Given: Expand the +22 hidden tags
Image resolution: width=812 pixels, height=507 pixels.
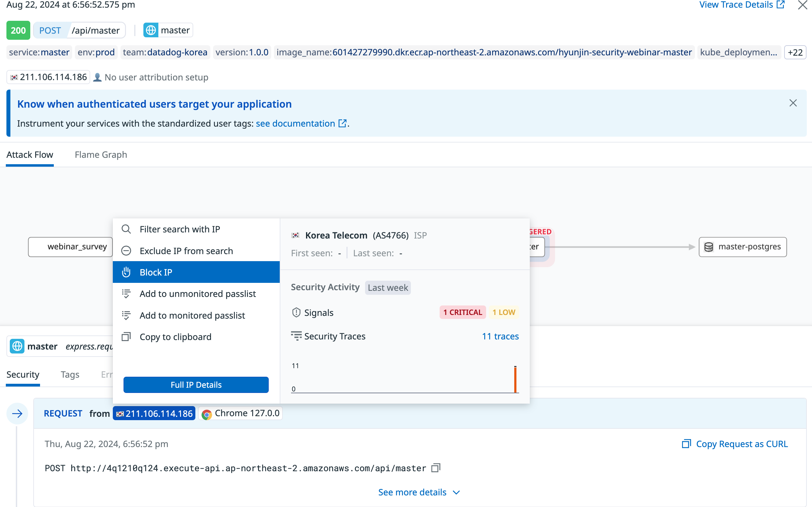Looking at the screenshot, I should click(795, 52).
